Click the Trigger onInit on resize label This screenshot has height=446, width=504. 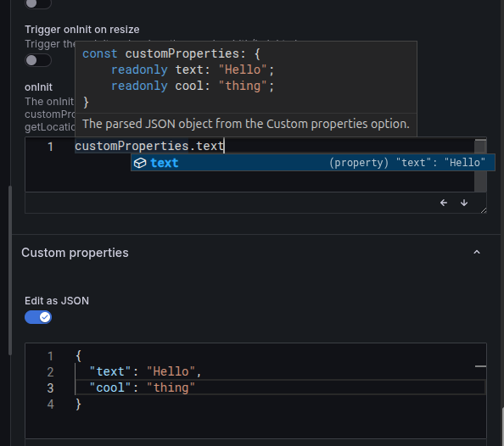pos(82,30)
